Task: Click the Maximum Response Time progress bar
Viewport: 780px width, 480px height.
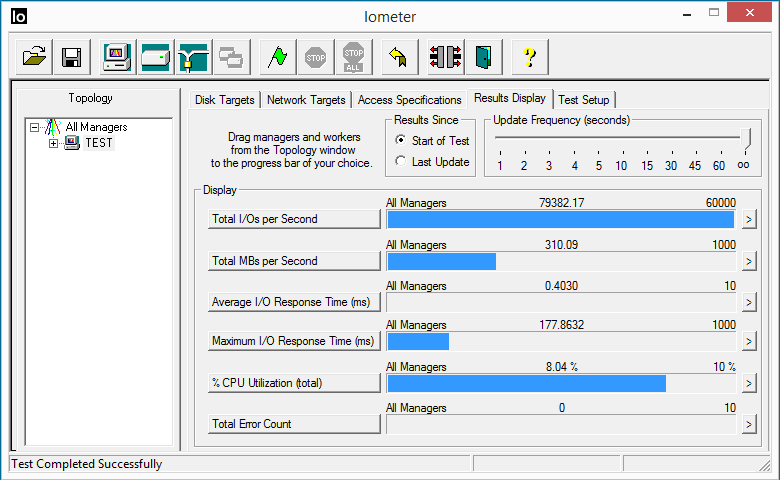Action: 561,341
